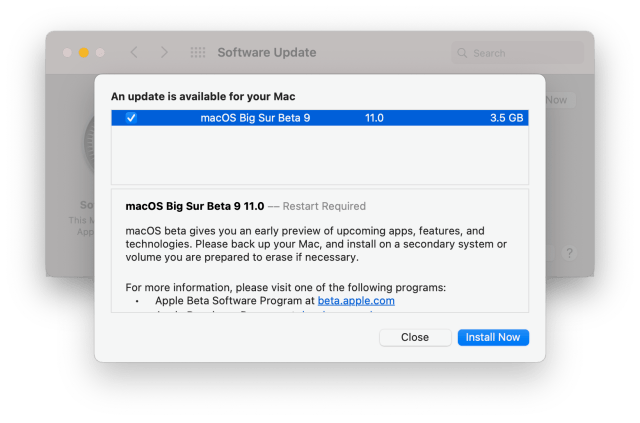Click empty area of the updates list
Screen dimensions: 640x423
320,155
